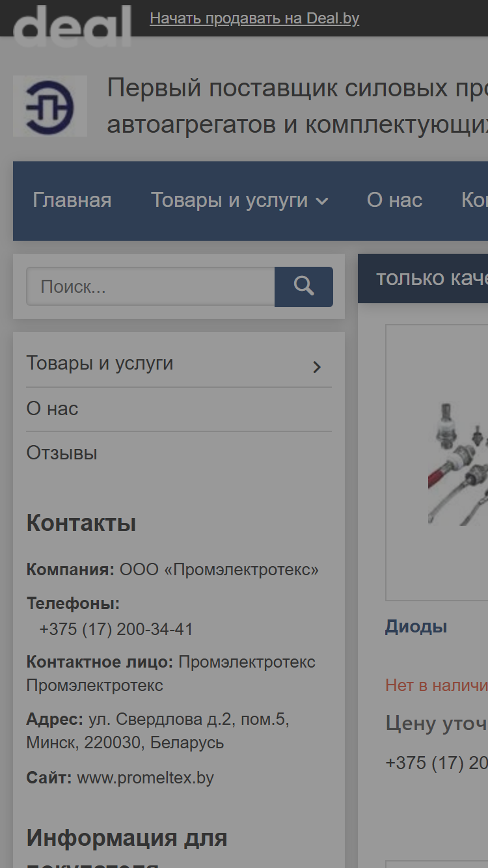The height and width of the screenshot is (868, 488).
Task: Click the Deal logo in the top bar
Action: click(72, 26)
